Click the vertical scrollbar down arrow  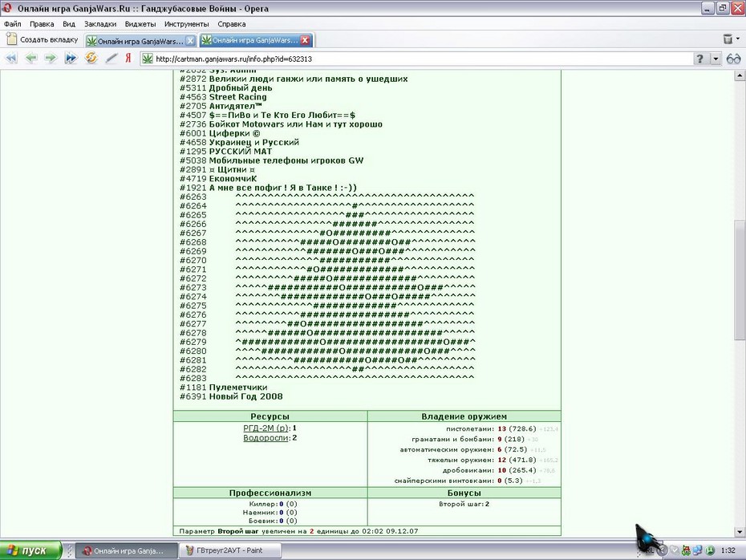[x=740, y=531]
